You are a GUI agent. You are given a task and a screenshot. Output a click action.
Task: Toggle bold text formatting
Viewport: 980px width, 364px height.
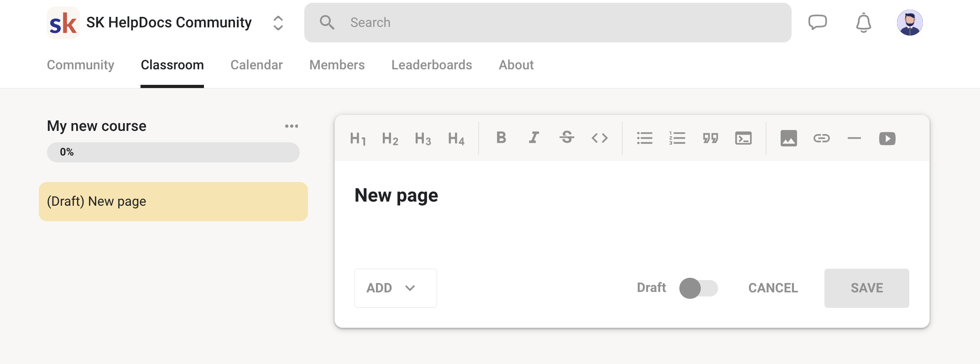(501, 137)
